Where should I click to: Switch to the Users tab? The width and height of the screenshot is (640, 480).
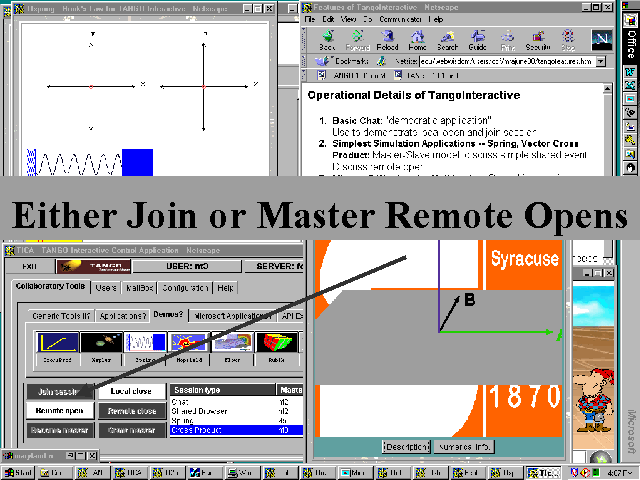(x=106, y=288)
